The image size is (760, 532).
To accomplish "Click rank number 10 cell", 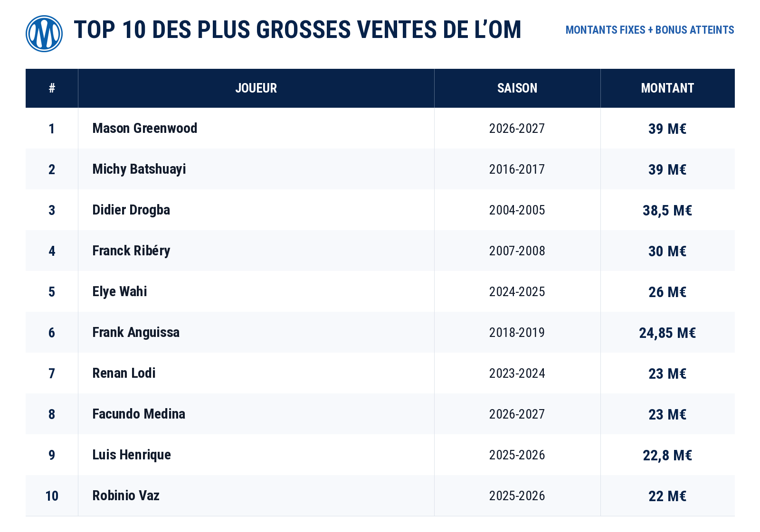I will pyautogui.click(x=52, y=496).
